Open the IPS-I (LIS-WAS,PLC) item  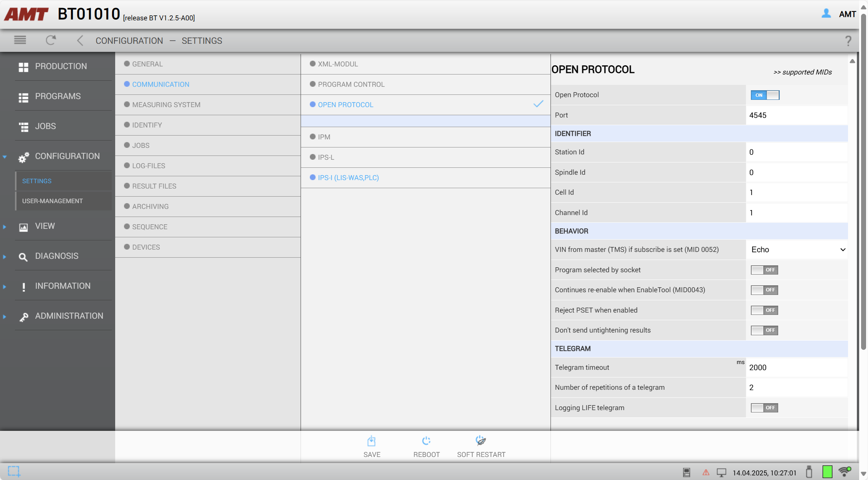pos(348,178)
